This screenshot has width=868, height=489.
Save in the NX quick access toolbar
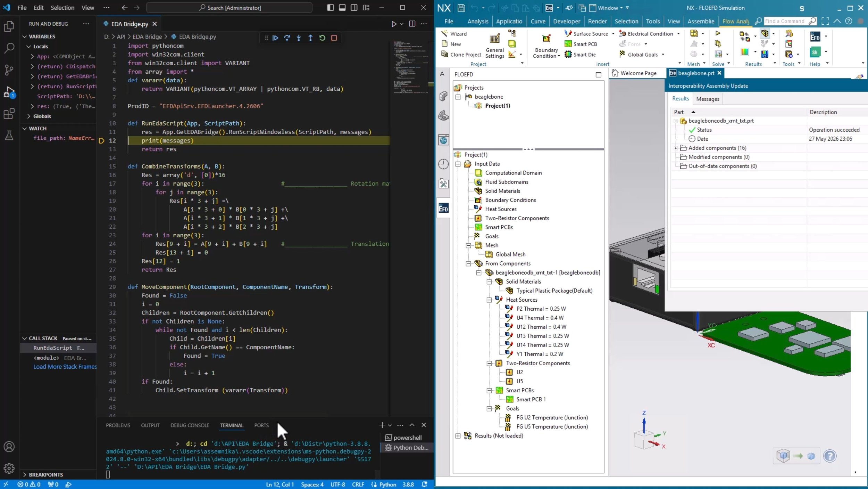(x=461, y=8)
